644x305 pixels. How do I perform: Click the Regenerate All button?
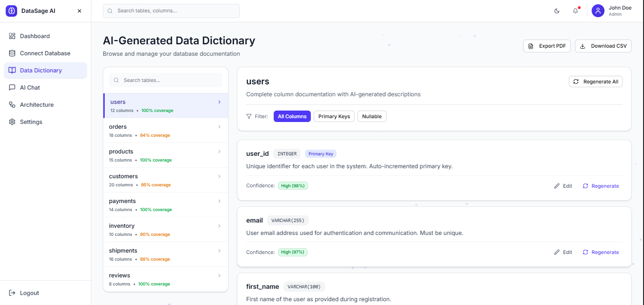click(x=595, y=82)
